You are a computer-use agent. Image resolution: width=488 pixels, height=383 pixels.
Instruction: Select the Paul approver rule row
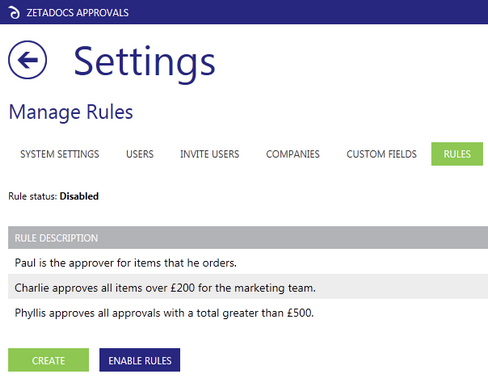pyautogui.click(x=248, y=263)
